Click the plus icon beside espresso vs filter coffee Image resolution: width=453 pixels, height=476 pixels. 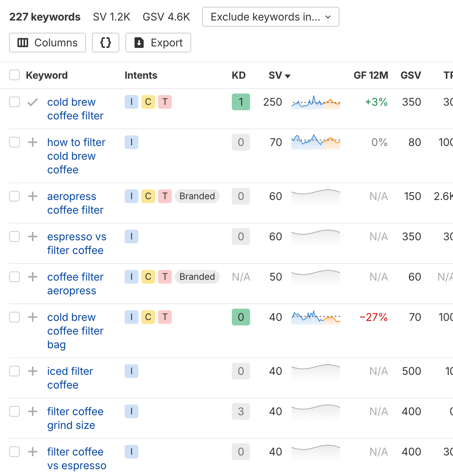click(x=33, y=236)
